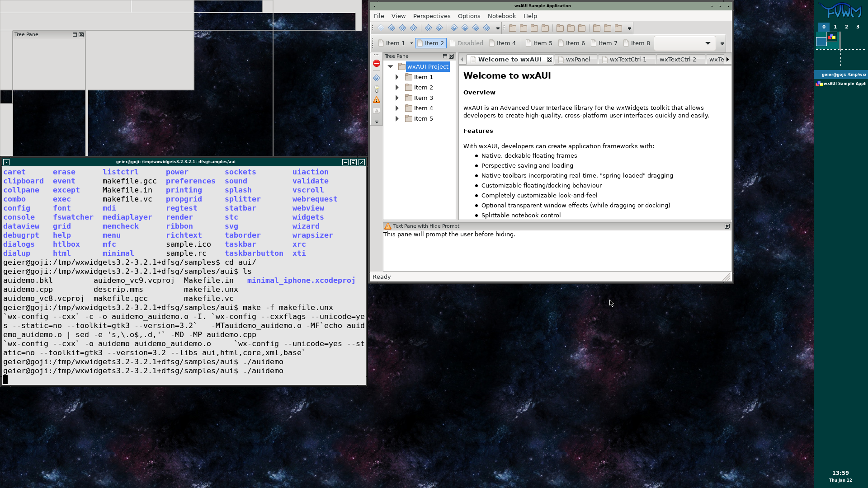Click the first folder icon in the second toolbar
The height and width of the screenshot is (488, 868).
(x=513, y=28)
